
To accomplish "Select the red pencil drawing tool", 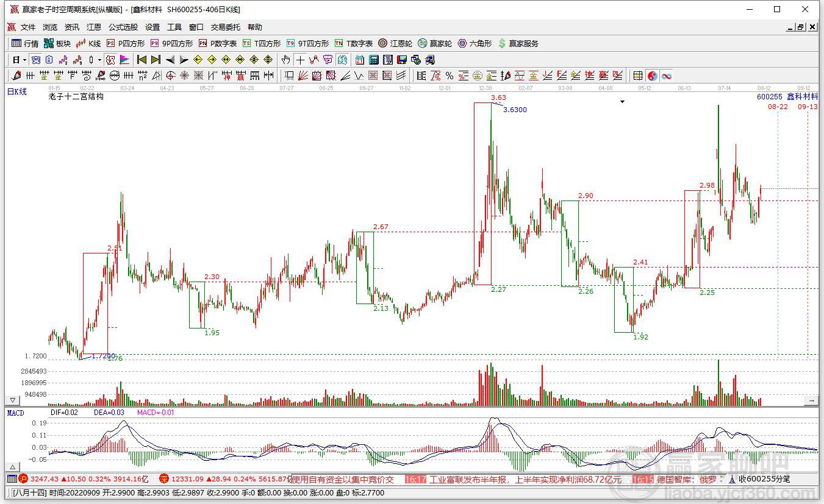I will click(16, 76).
